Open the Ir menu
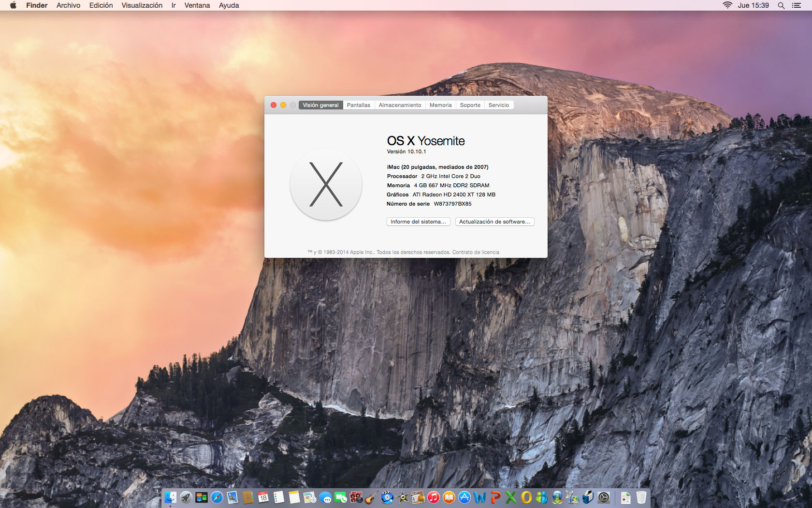This screenshot has height=508, width=812. (x=174, y=5)
